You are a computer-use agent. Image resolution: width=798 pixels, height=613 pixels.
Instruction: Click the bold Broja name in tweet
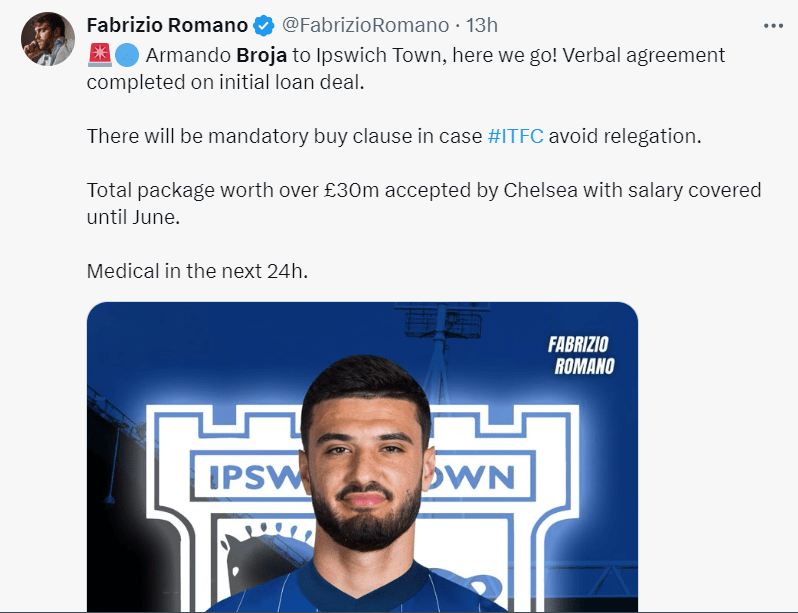point(261,55)
